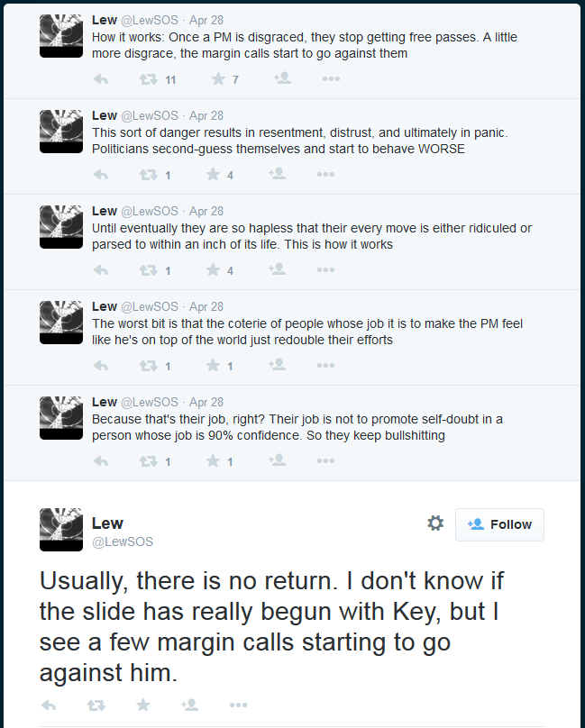Open Lew's name on the 'worst bit' tweet
This screenshot has width=585, height=728.
(x=104, y=306)
